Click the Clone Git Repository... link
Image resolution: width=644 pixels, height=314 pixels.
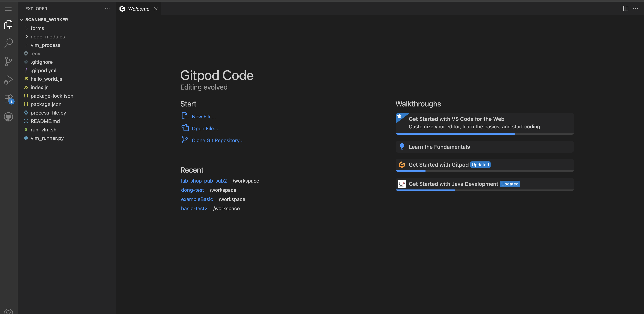[x=217, y=140]
